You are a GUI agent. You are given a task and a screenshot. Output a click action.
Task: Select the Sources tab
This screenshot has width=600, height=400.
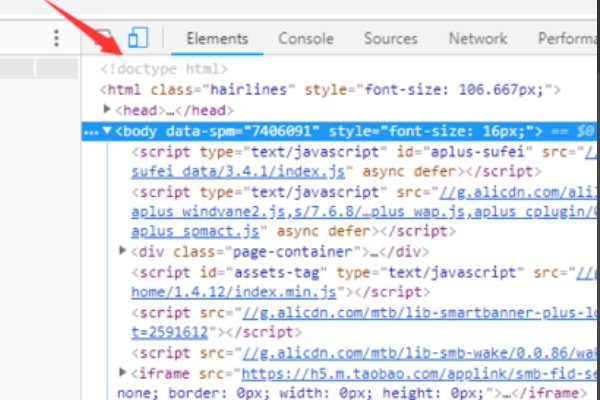click(390, 39)
